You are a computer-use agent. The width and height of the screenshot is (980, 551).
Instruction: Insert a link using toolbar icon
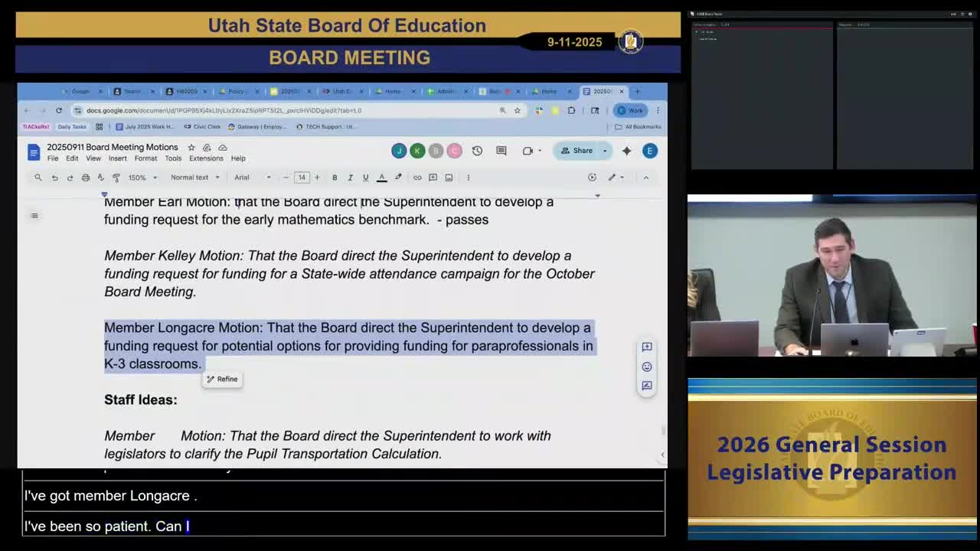click(417, 177)
